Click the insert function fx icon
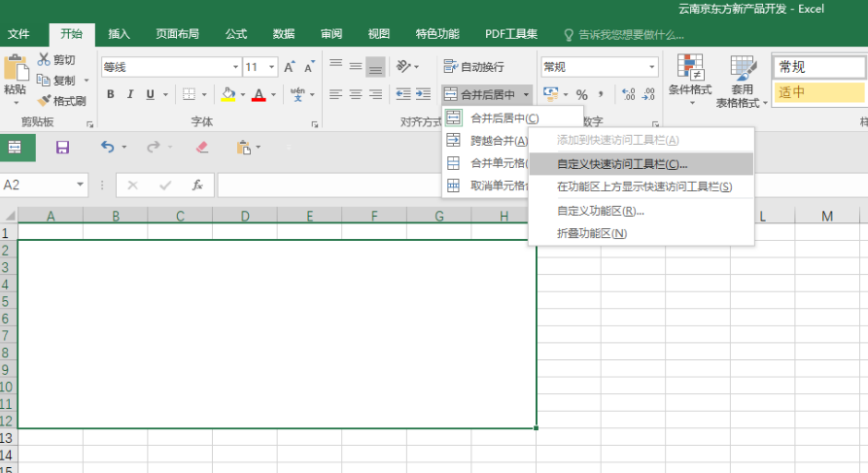This screenshot has width=868, height=473. 197,185
